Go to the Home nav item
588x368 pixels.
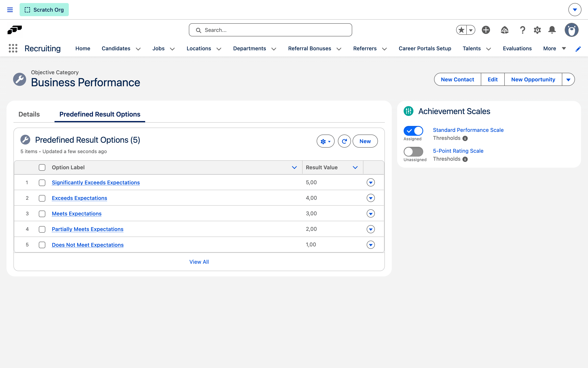tap(83, 48)
